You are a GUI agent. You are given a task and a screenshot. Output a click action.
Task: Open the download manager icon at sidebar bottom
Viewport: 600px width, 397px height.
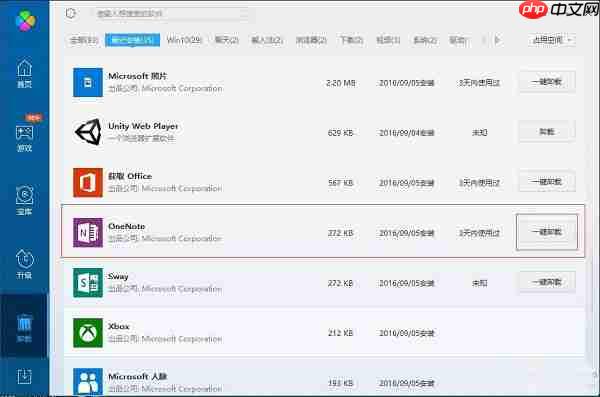[x=24, y=376]
